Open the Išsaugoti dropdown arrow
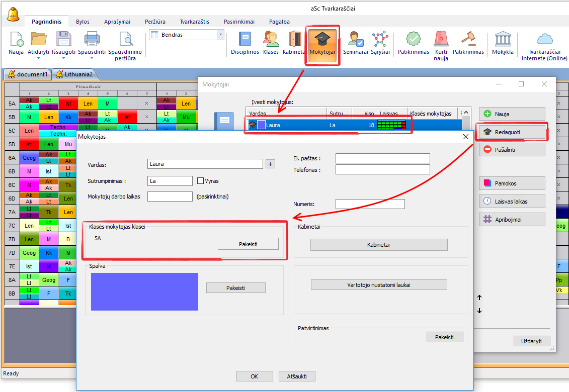Image resolution: width=569 pixels, height=392 pixels. point(63,58)
